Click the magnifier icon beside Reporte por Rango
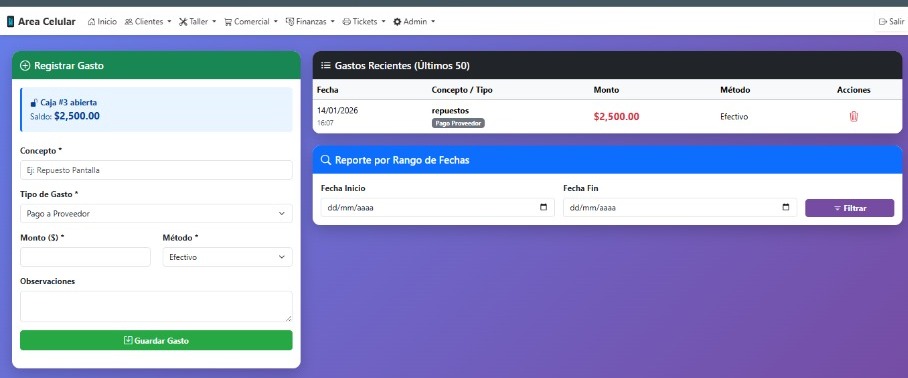 coord(325,160)
